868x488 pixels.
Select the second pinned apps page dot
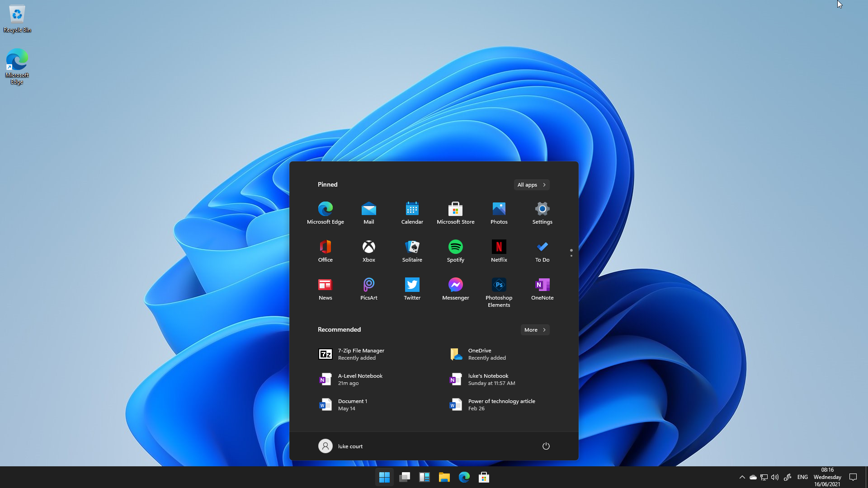click(x=571, y=256)
